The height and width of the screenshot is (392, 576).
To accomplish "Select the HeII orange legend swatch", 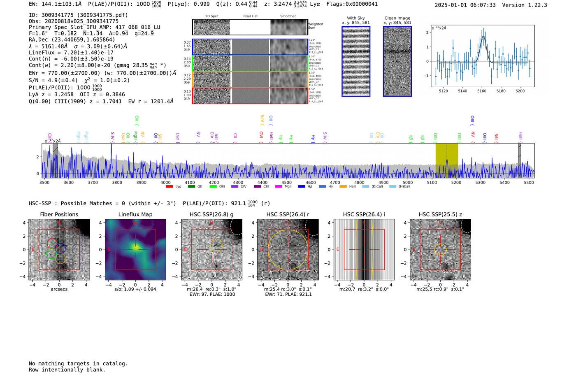I will 343,187.
